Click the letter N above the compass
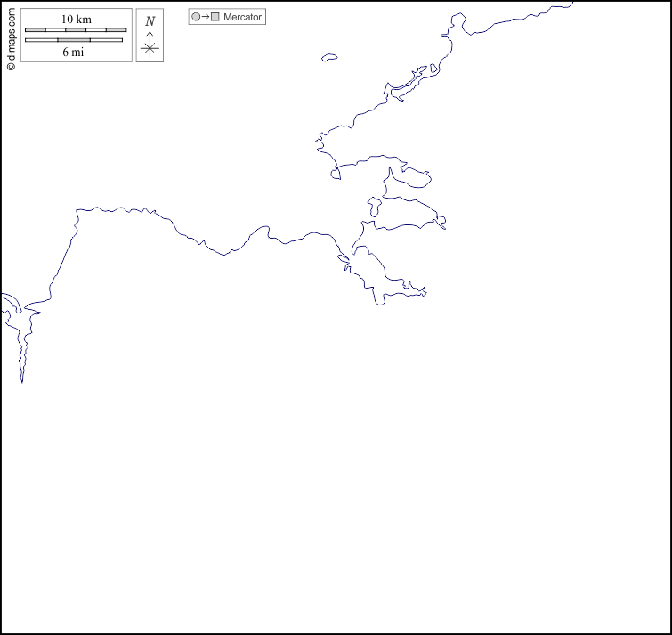 pyautogui.click(x=150, y=21)
